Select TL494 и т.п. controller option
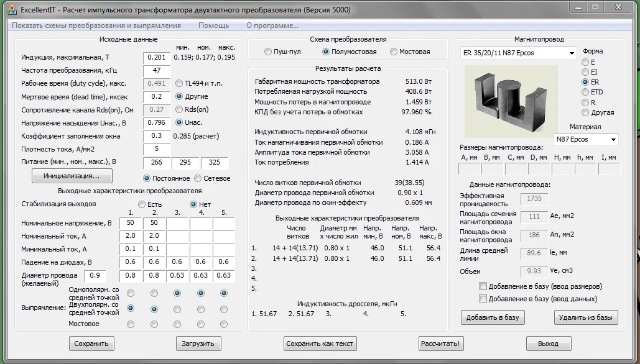 180,83
